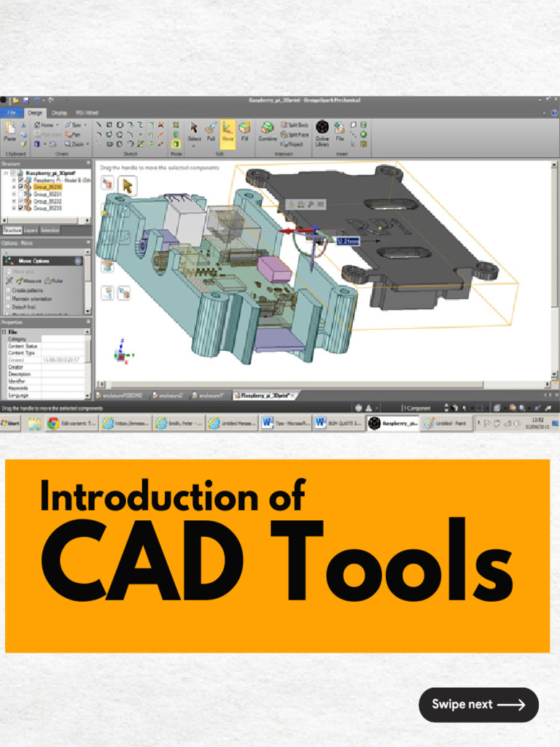
Task: Click the undo icon in quick access bar
Action: point(36,101)
